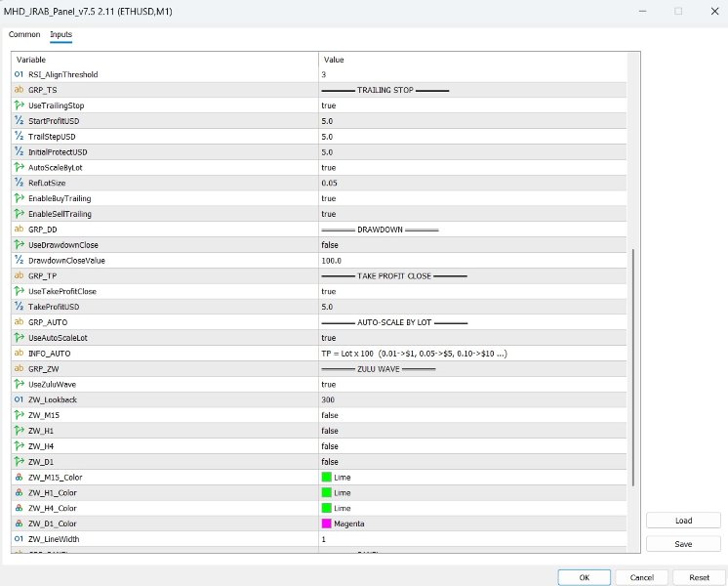Click the double-type icon beside TakeProfitUSD

tap(19, 307)
